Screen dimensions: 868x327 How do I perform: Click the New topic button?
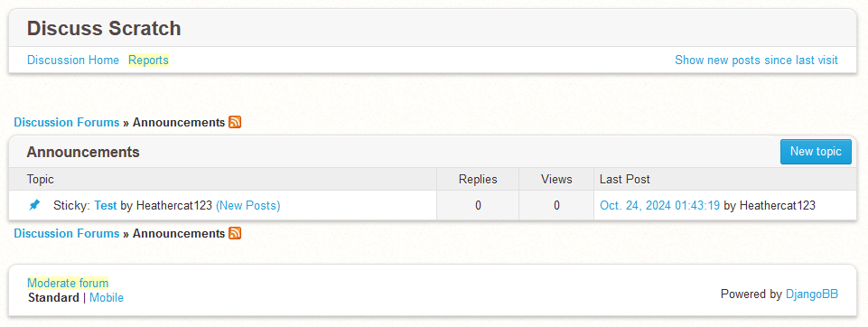[816, 152]
